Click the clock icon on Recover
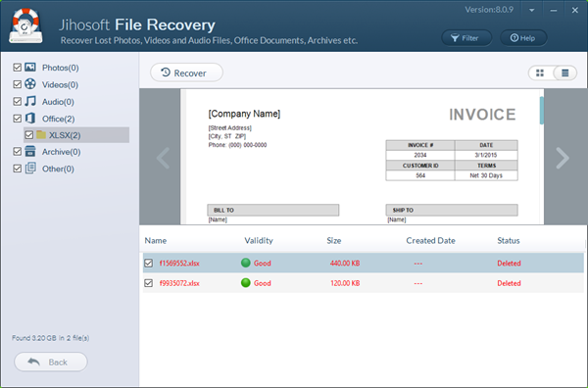 (166, 73)
